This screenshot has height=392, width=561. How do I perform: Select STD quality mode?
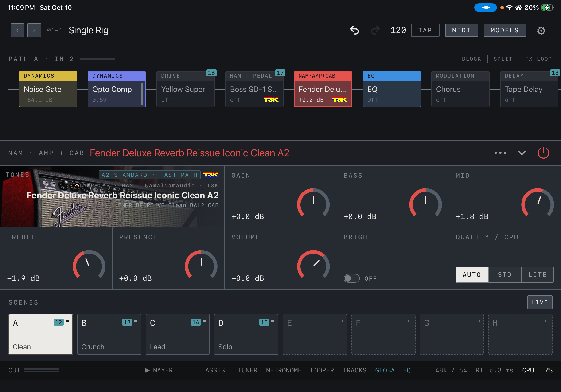(x=505, y=274)
